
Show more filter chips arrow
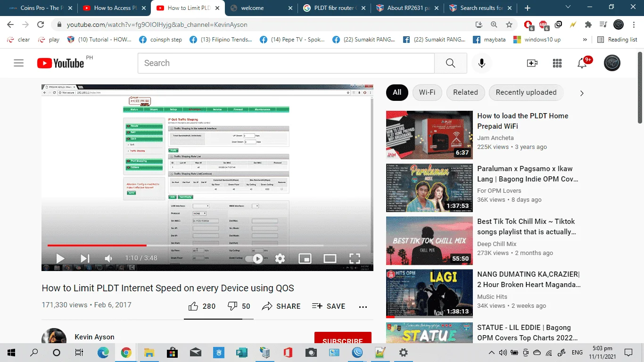[x=582, y=93]
